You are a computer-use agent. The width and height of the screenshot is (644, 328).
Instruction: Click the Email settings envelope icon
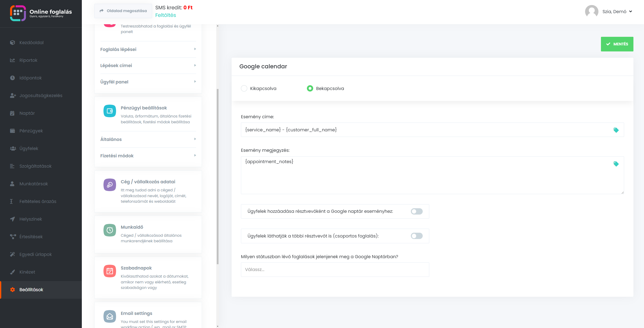click(x=110, y=316)
